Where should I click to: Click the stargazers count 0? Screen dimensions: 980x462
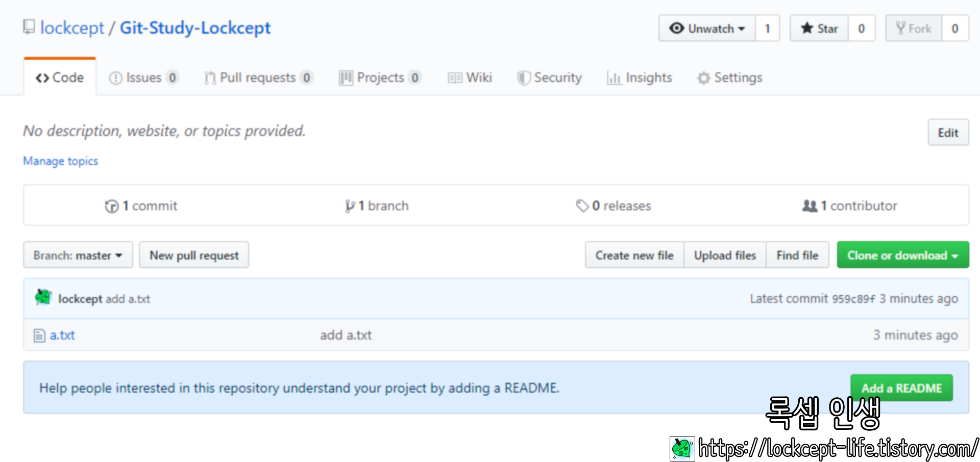pos(862,29)
